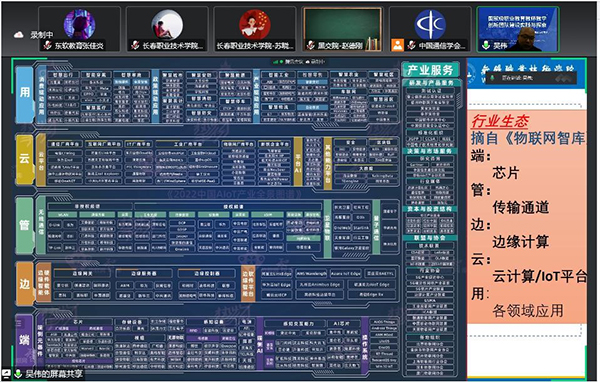
Task: Select the yellow 云 layer tab in diagram
Action: (x=24, y=159)
